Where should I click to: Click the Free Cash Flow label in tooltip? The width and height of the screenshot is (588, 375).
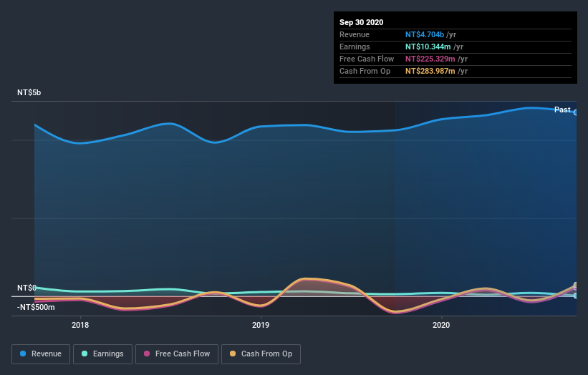[367, 59]
